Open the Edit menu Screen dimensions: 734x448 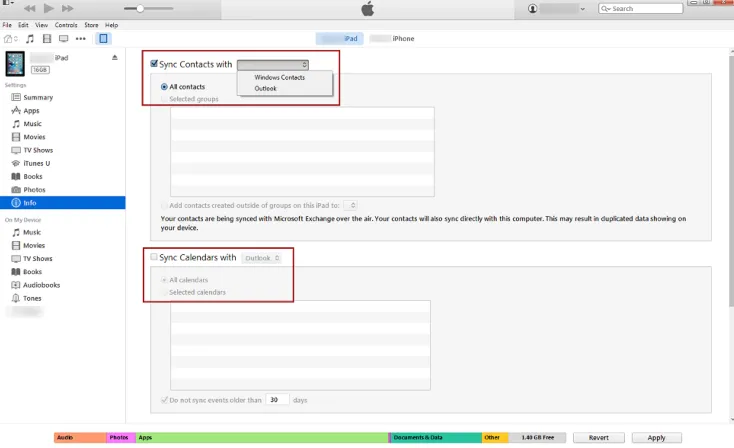(23, 25)
